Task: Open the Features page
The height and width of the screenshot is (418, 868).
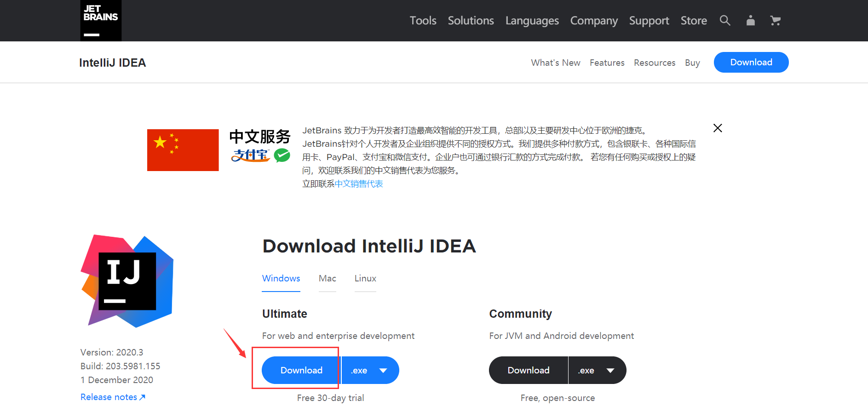Action: coord(607,63)
